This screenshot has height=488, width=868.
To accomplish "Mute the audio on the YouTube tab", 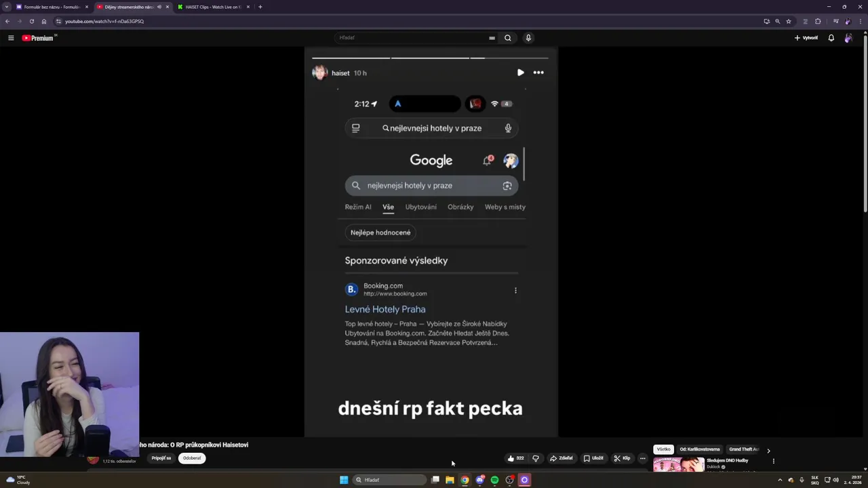I will (x=159, y=7).
